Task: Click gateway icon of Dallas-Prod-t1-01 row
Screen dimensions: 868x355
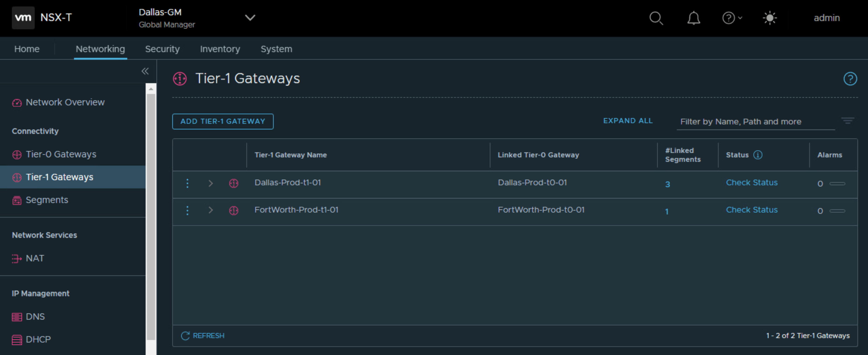Action: click(x=234, y=184)
